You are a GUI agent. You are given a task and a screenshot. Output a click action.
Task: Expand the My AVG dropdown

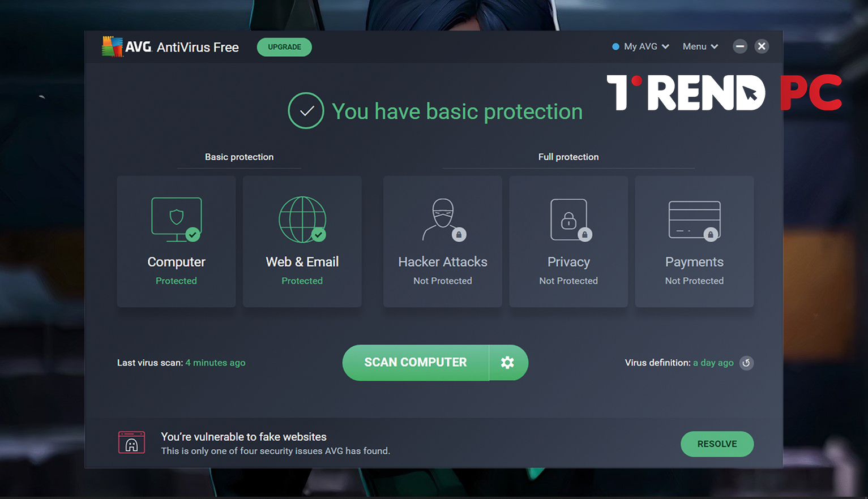[x=640, y=46]
